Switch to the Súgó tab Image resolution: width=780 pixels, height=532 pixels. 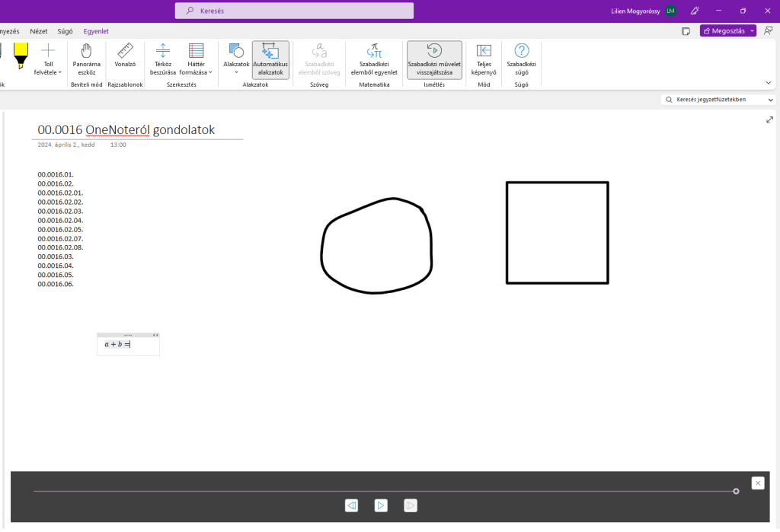coord(66,31)
